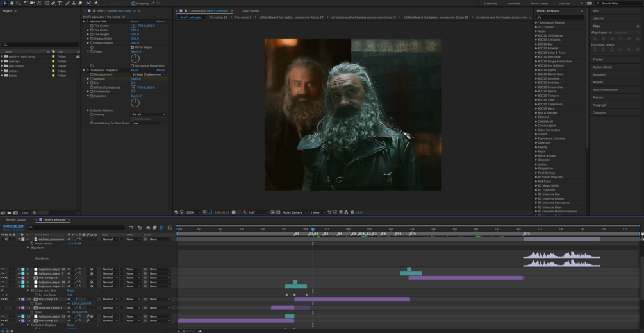
Task: Click the Evolution angle dial
Action: point(135,103)
